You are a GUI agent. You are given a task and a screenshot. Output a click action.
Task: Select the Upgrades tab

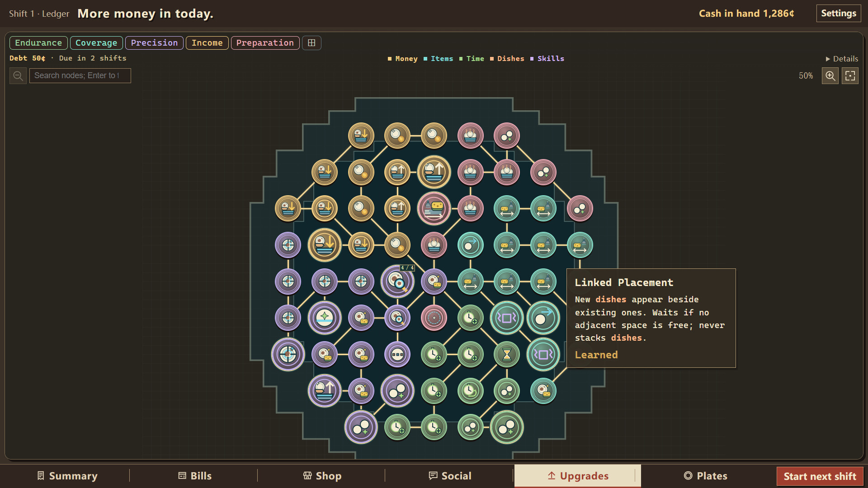(578, 476)
